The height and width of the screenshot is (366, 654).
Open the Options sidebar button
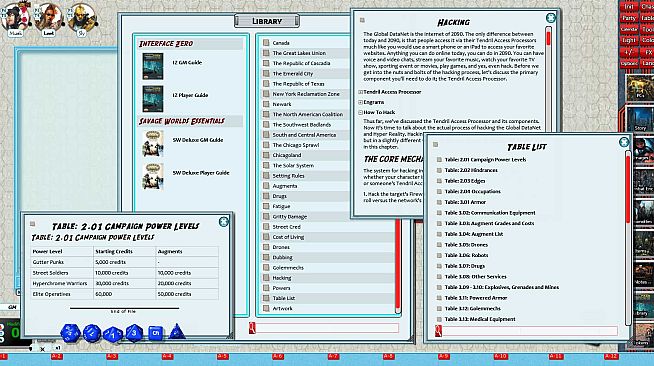tap(629, 63)
